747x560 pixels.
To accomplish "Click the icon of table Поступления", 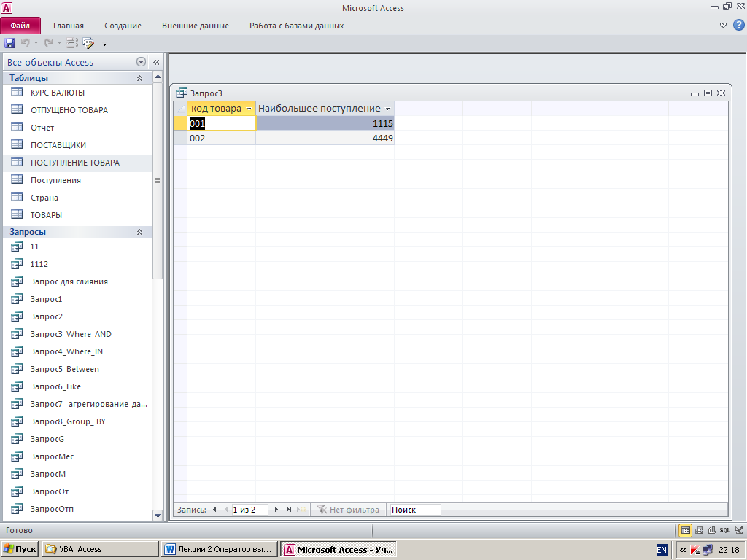I will (17, 179).
